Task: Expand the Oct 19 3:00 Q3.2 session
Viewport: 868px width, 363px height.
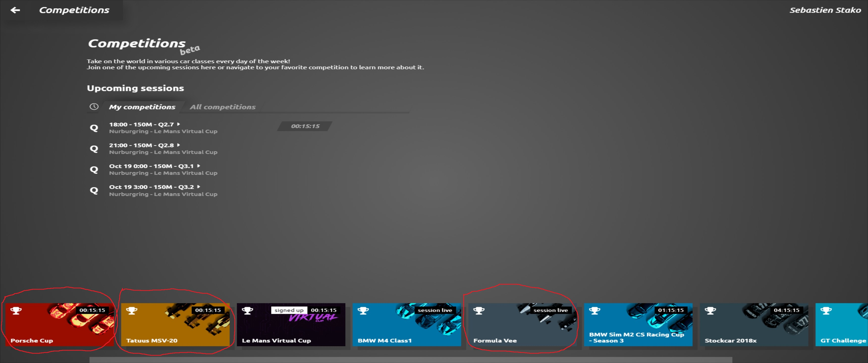Action: pos(199,187)
